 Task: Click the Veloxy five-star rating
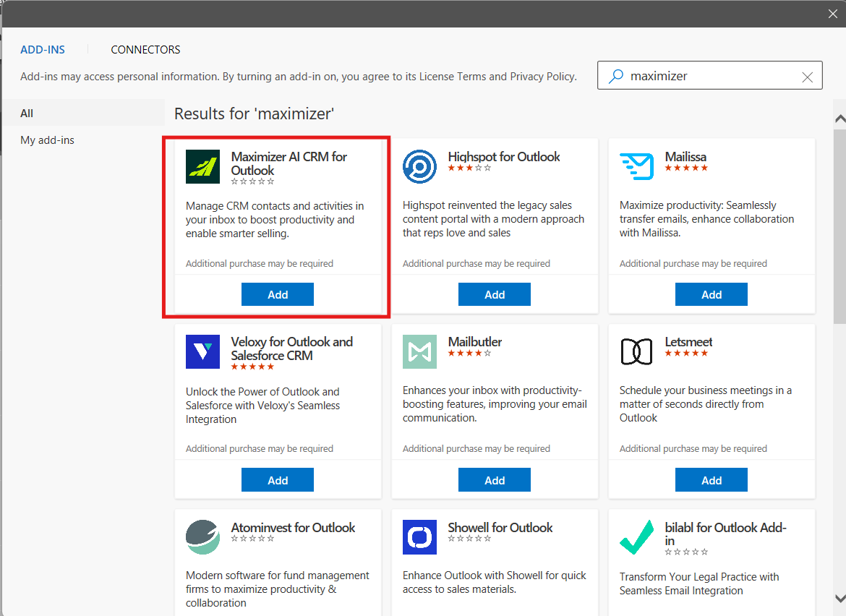pyautogui.click(x=252, y=367)
